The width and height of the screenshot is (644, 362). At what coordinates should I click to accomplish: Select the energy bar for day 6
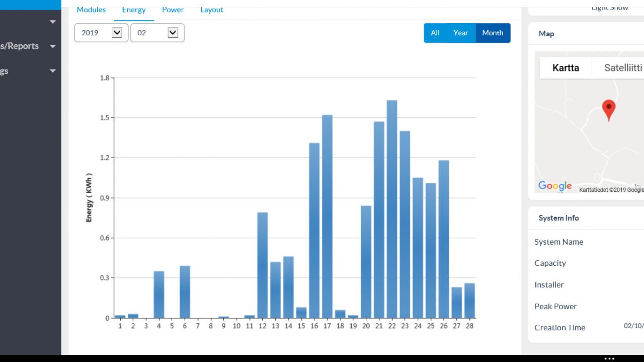tap(185, 292)
